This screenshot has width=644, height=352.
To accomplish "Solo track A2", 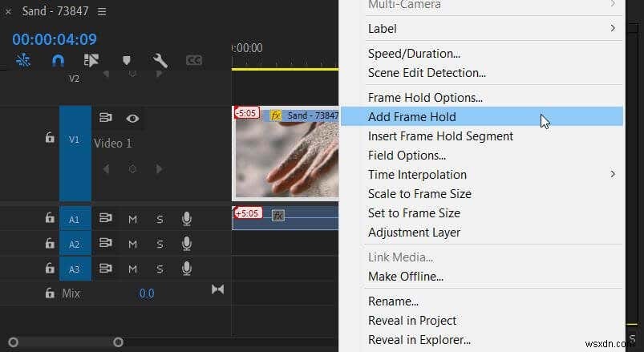I will click(x=160, y=245).
